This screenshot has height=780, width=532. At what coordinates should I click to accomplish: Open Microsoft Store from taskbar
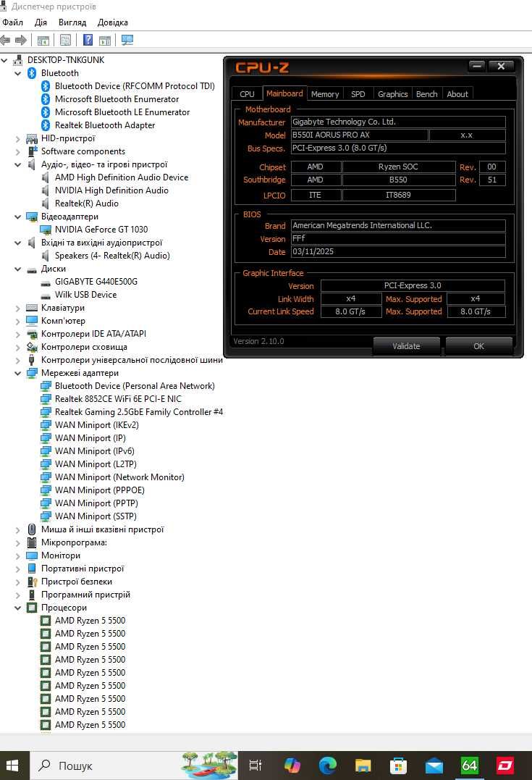click(398, 766)
